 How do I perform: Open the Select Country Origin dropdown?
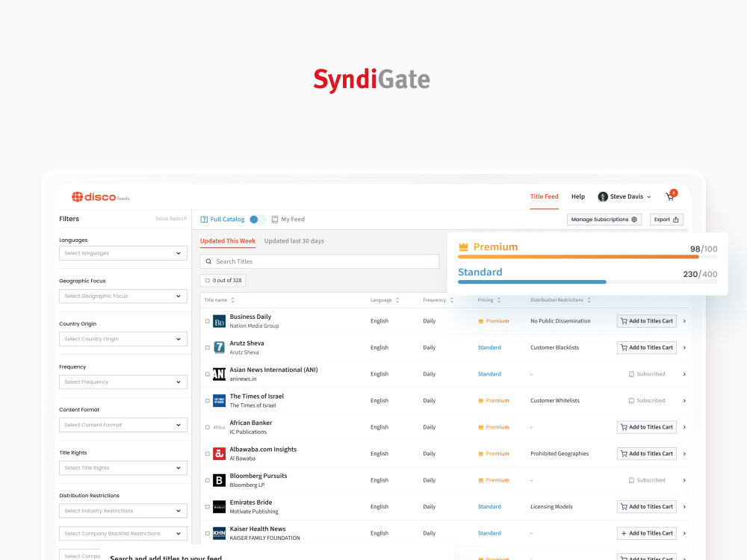click(x=123, y=339)
